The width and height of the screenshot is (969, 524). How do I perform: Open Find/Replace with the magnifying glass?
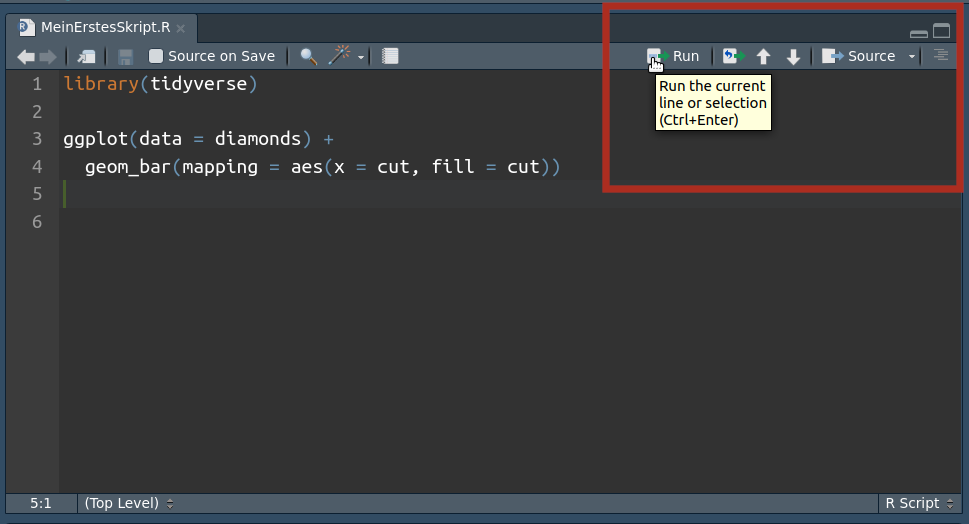coord(309,57)
